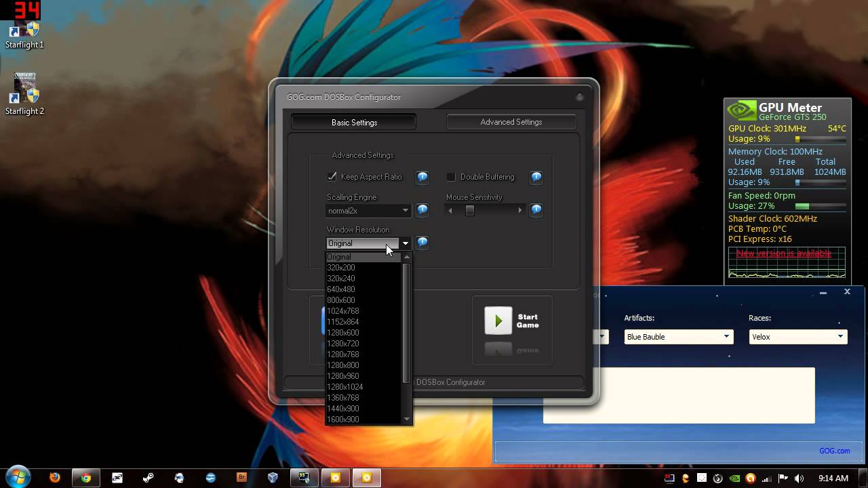Pick 1280x720 window resolution
Screen dimensions: 868x488
tap(363, 344)
